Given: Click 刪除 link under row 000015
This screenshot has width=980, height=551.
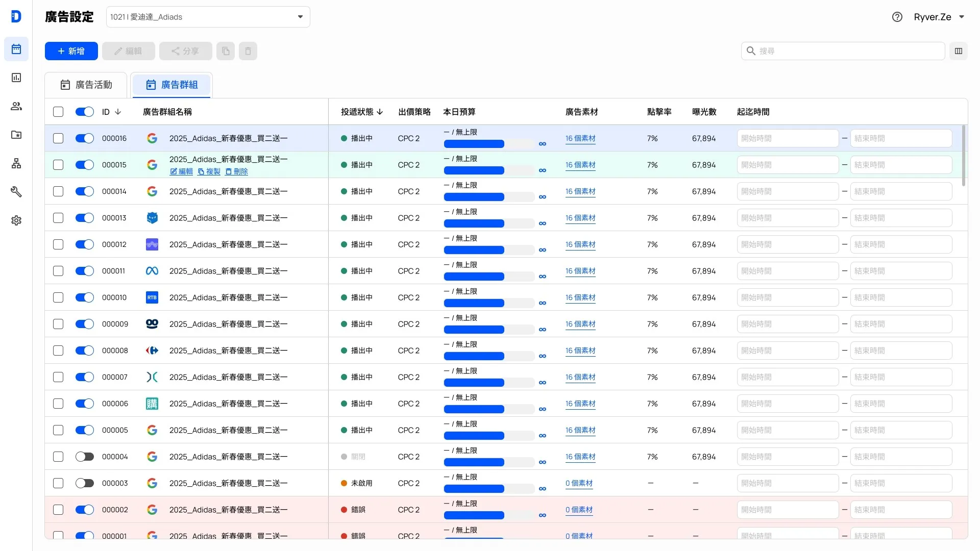Looking at the screenshot, I should [x=237, y=171].
